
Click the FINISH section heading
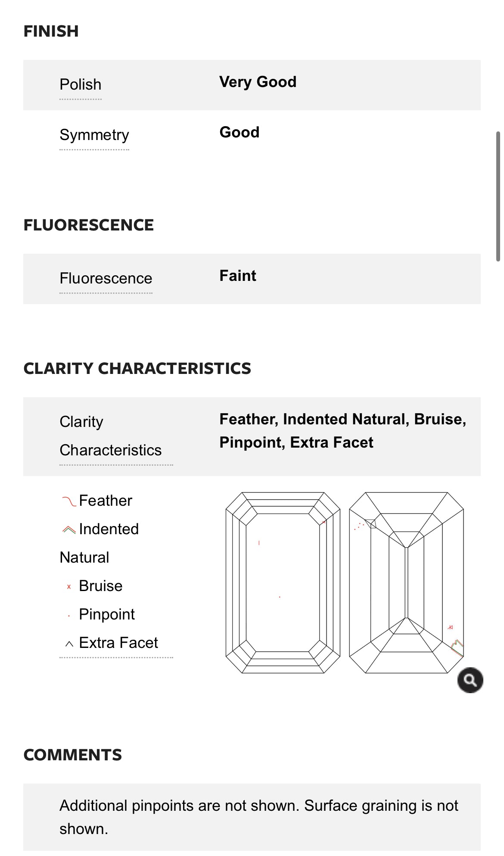point(51,31)
